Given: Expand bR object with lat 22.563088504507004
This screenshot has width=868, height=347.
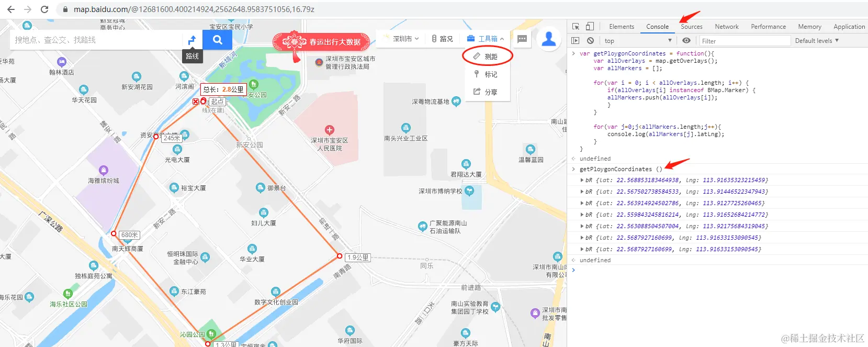Looking at the screenshot, I should 582,226.
